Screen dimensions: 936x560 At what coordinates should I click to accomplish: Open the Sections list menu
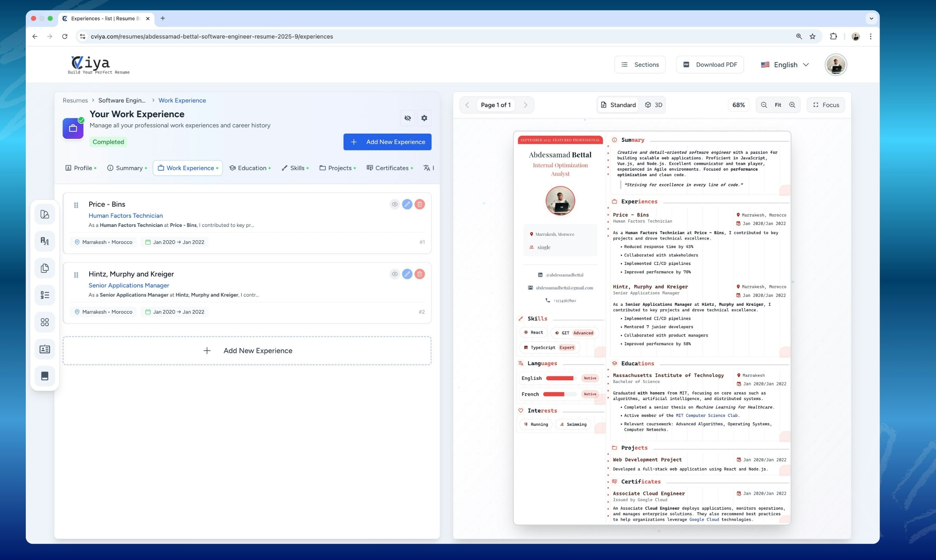click(640, 64)
